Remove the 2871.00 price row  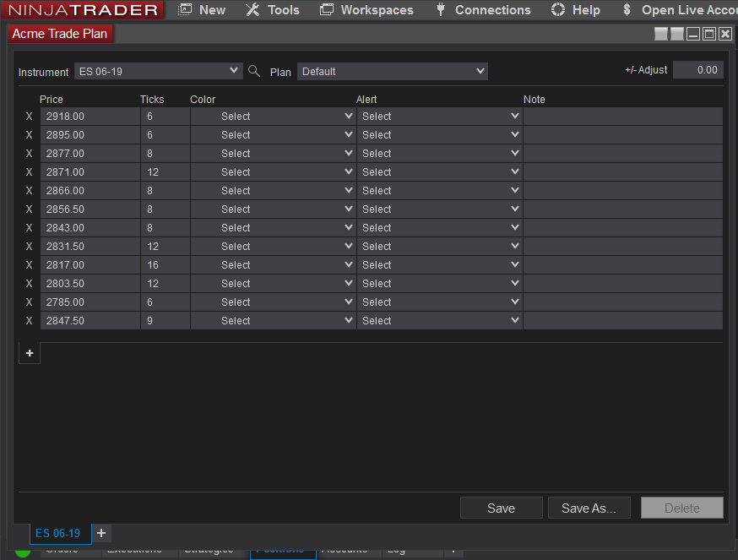coord(30,172)
